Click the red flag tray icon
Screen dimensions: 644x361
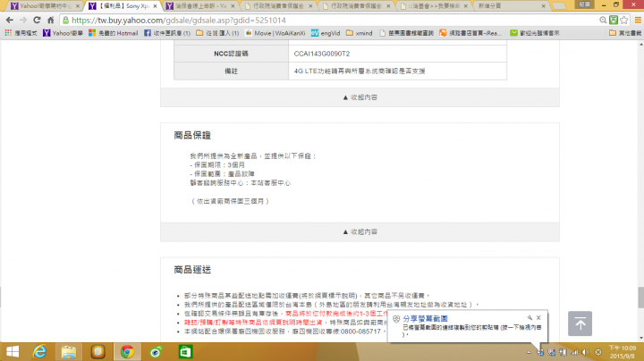tap(552, 352)
